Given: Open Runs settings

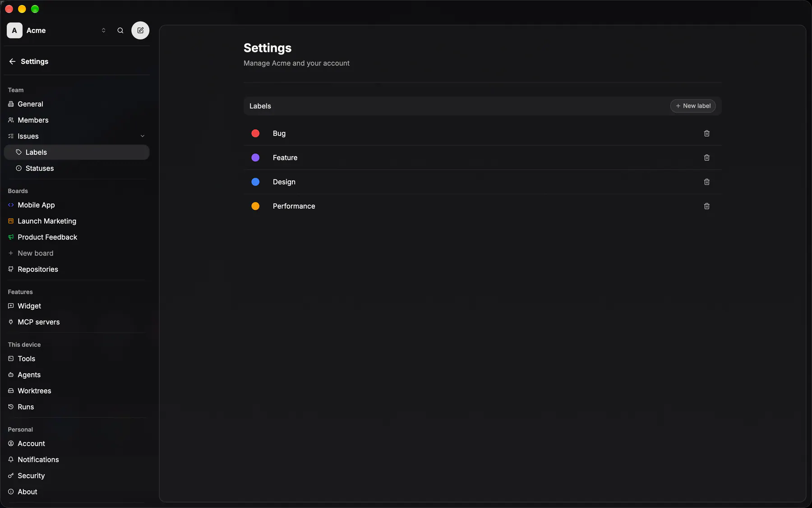Looking at the screenshot, I should tap(77, 407).
